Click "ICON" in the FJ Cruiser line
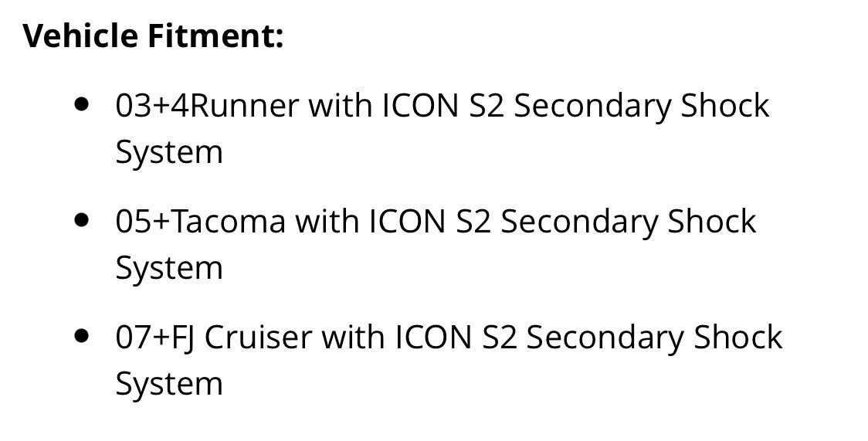Image resolution: width=868 pixels, height=441 pixels. [x=433, y=337]
